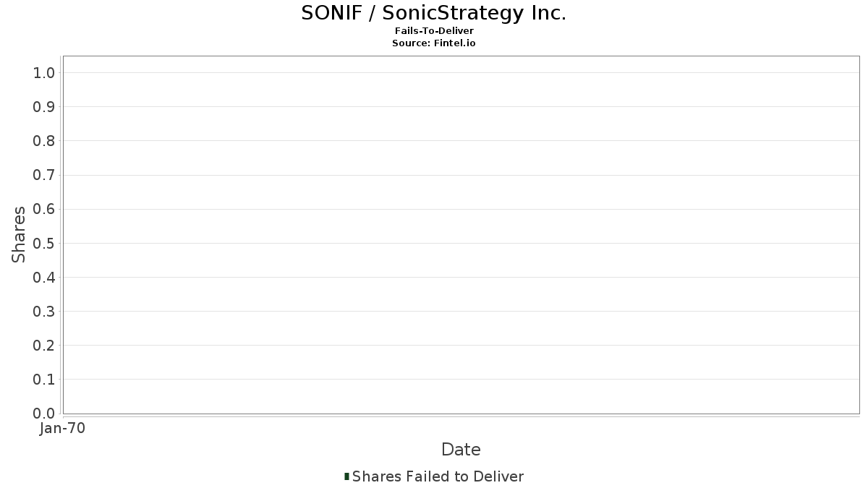The image size is (868, 488).
Task: Click the 0.3 y-axis tick label
Action: [44, 312]
